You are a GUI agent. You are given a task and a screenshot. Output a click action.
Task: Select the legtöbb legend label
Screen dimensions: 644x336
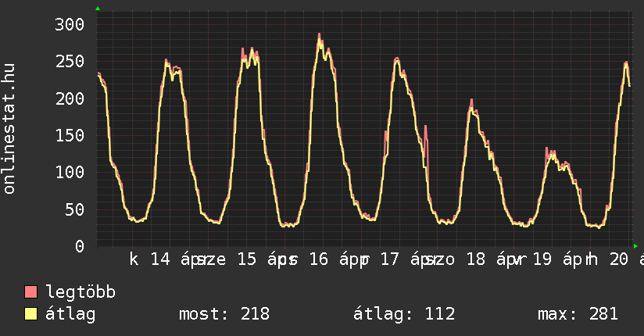coord(80,292)
